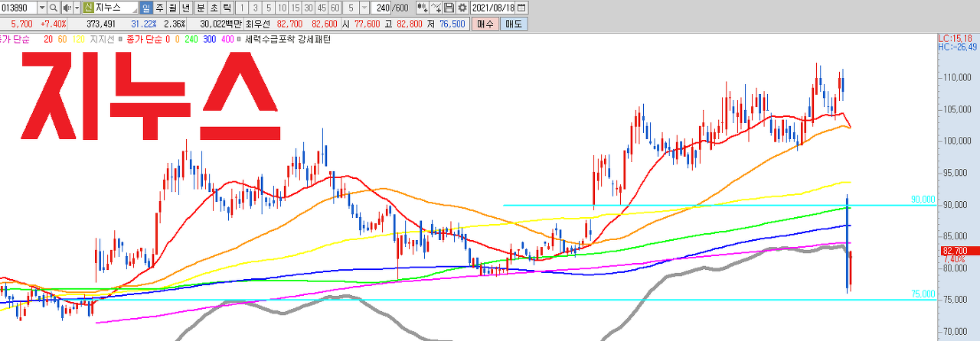Click the 매수 buy button
Image resolution: width=980 pixels, height=341 pixels.
(x=485, y=24)
